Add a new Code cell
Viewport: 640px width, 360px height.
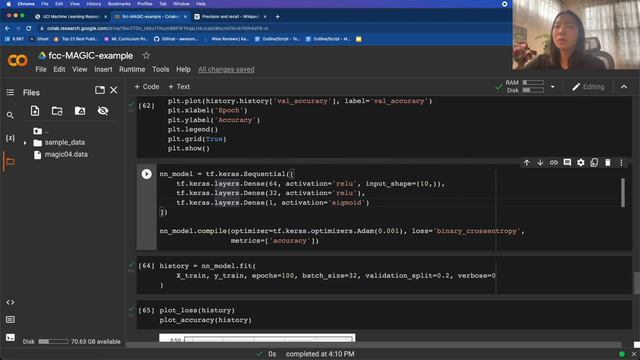[x=147, y=87]
